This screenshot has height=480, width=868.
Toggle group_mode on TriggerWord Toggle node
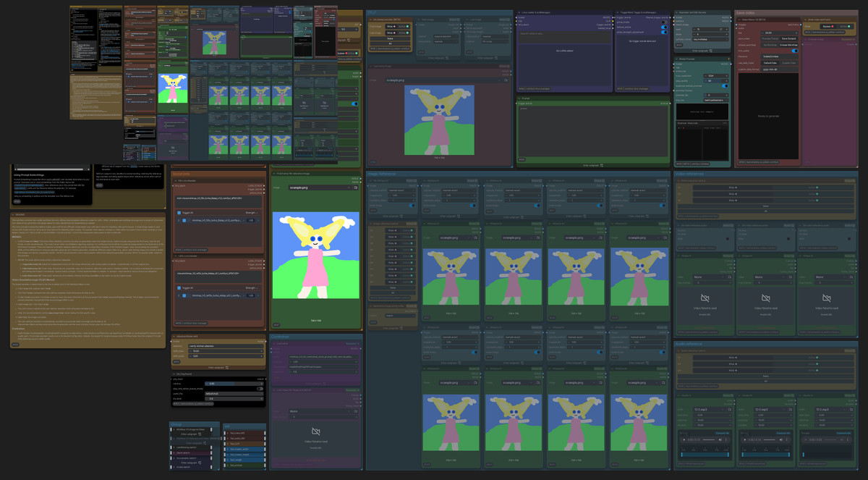(664, 22)
